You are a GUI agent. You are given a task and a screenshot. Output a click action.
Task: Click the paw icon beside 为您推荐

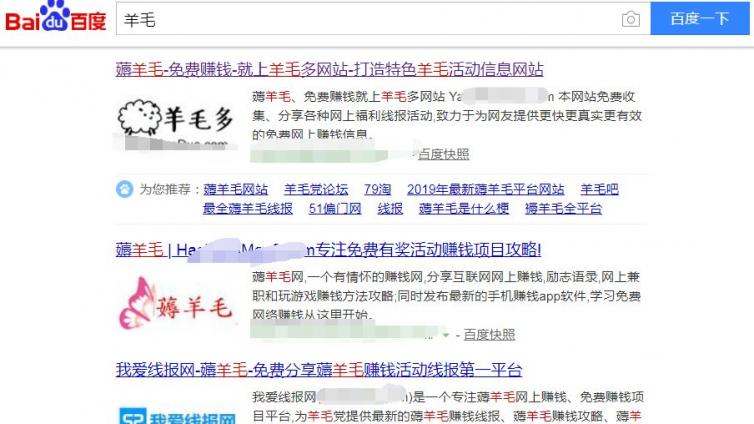tap(125, 189)
